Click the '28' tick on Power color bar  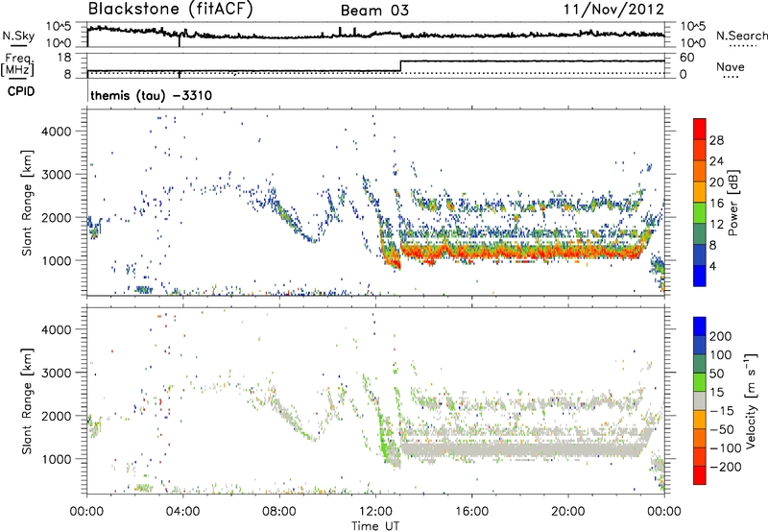(x=716, y=140)
